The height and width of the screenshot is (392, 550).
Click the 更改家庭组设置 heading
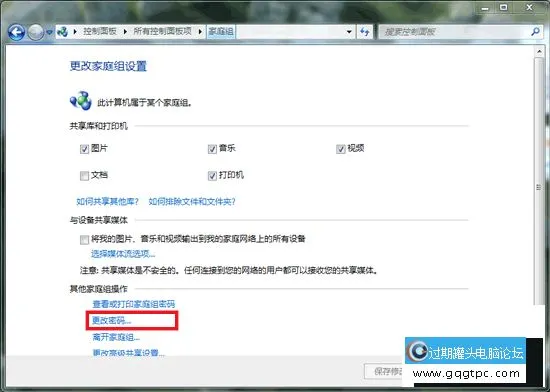tap(108, 66)
